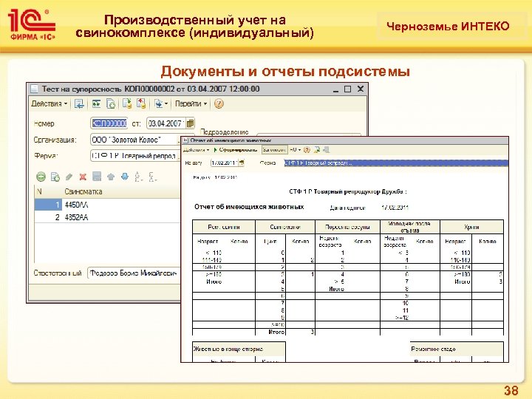Open the enter-based-on dropdown icon before Перейти
532x399 pixels.
pos(160,104)
